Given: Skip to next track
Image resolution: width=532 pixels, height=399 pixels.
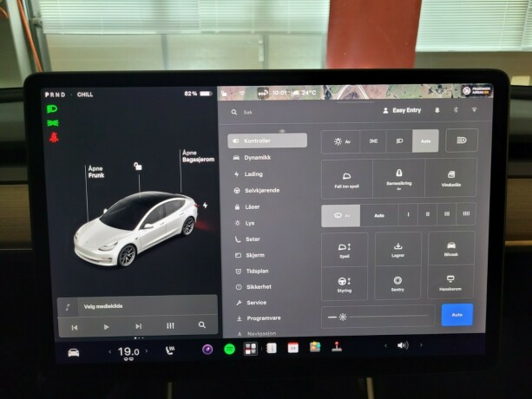Looking at the screenshot, I should pyautogui.click(x=139, y=326).
